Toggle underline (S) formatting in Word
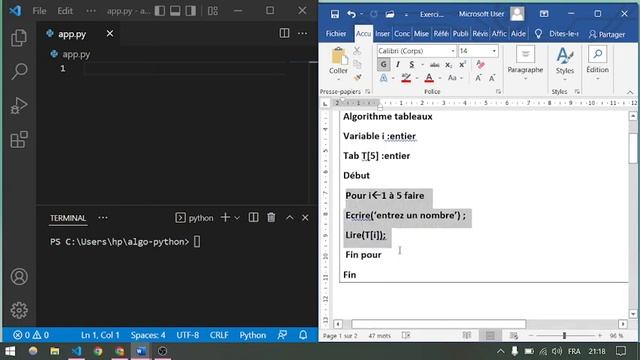Screen dimensions: 640x360 411,64
